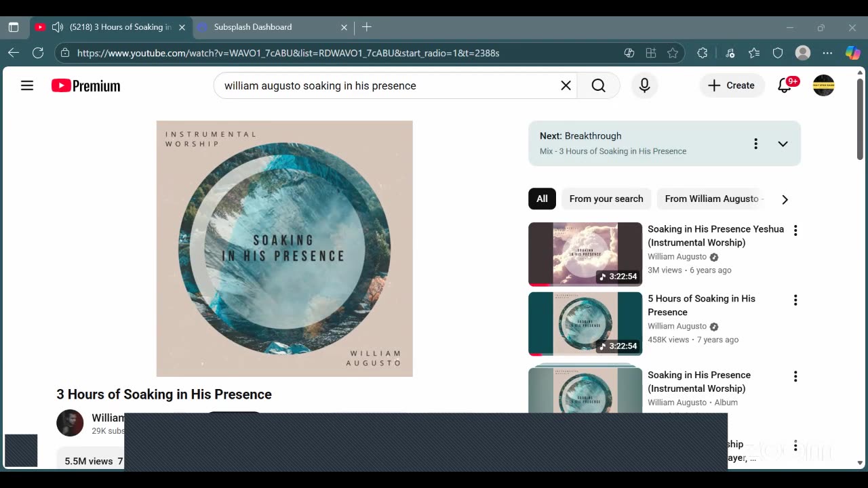Open browser Extensions puzzle icon
The image size is (868, 488).
coord(703,53)
